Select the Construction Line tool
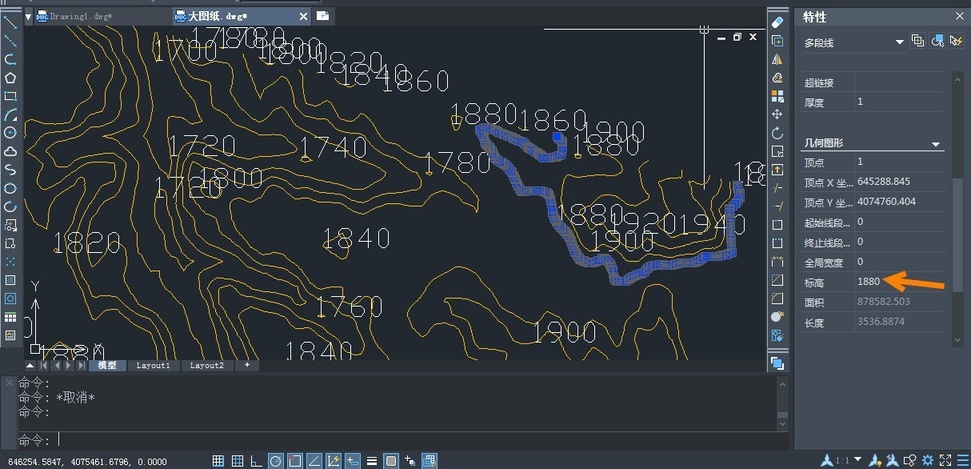This screenshot has width=971, height=469. click(x=11, y=41)
